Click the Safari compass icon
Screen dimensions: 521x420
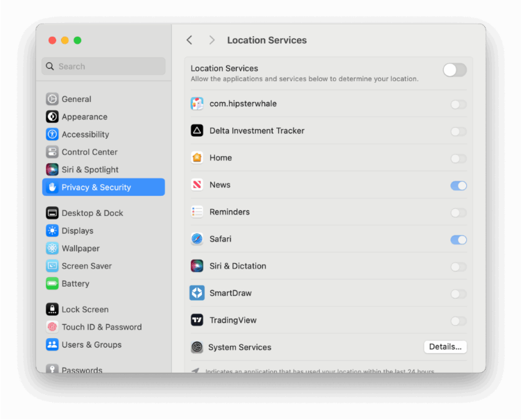click(x=197, y=239)
